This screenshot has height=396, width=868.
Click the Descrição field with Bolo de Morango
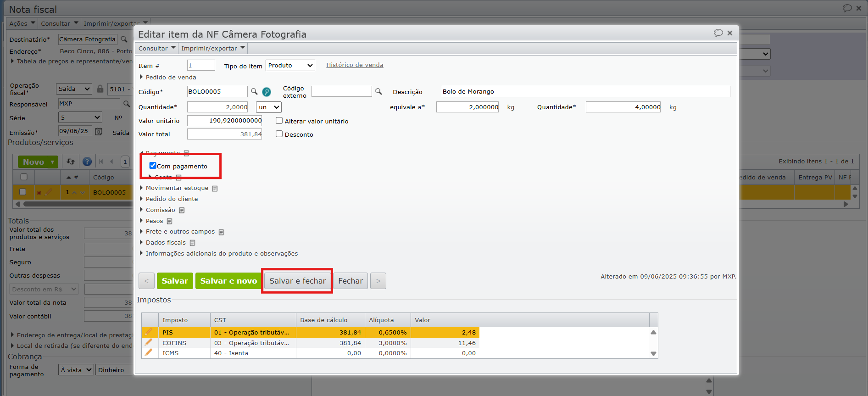click(586, 92)
